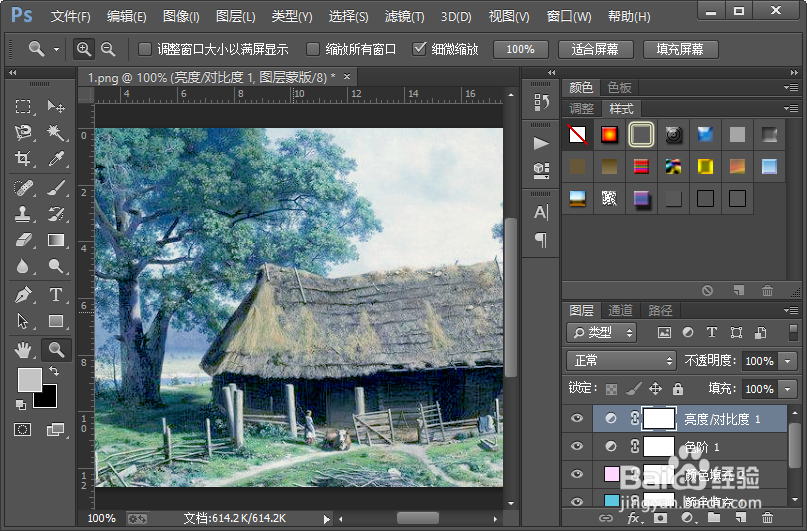
Task: Switch to the 通道 tab
Action: [620, 310]
